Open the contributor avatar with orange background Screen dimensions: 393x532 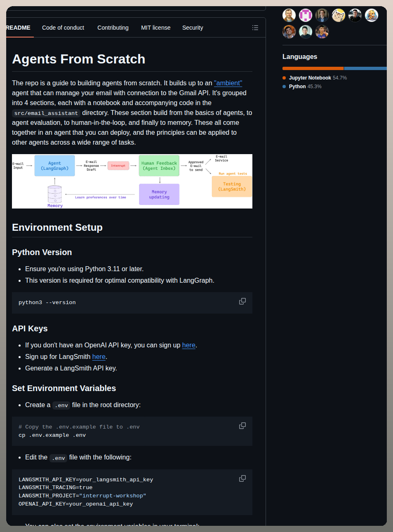289,32
